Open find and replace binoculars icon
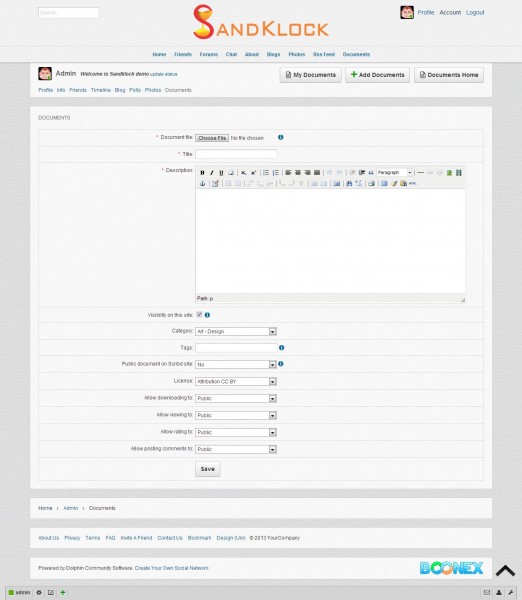The height and width of the screenshot is (600, 522). pyautogui.click(x=349, y=184)
